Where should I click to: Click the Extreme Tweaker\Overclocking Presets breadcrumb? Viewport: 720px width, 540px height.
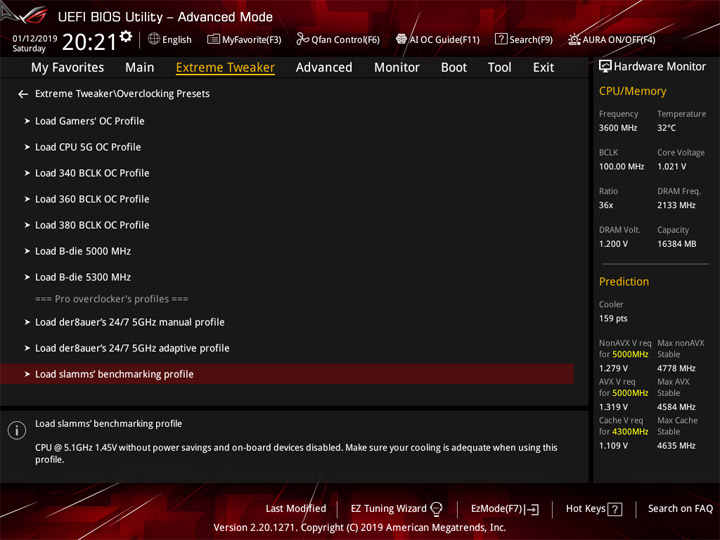(x=122, y=94)
